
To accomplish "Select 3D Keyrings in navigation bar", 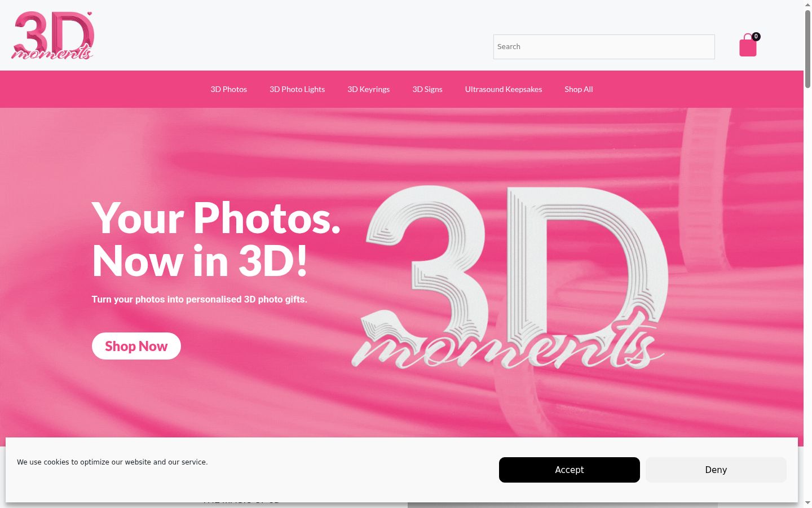I will 369,89.
